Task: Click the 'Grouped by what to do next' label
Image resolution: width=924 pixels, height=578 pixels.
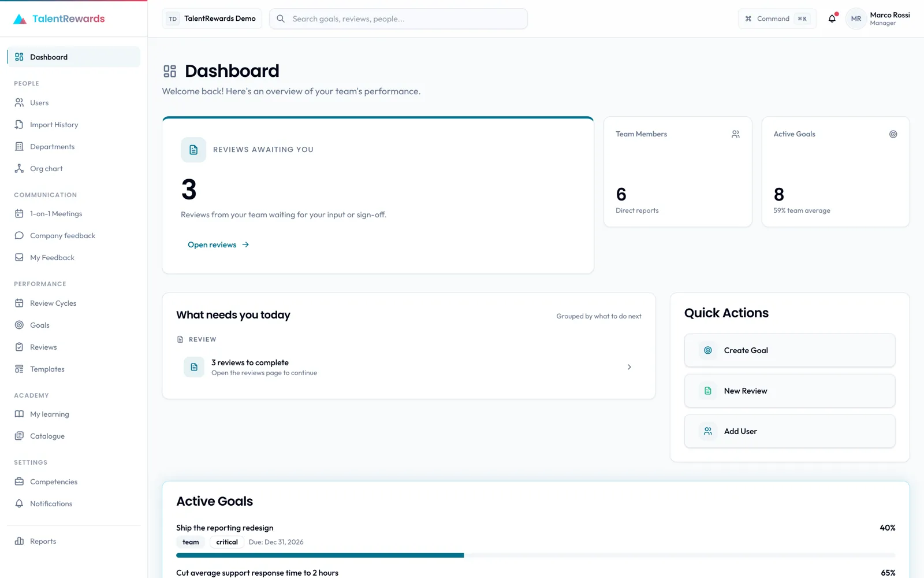Action: point(599,316)
